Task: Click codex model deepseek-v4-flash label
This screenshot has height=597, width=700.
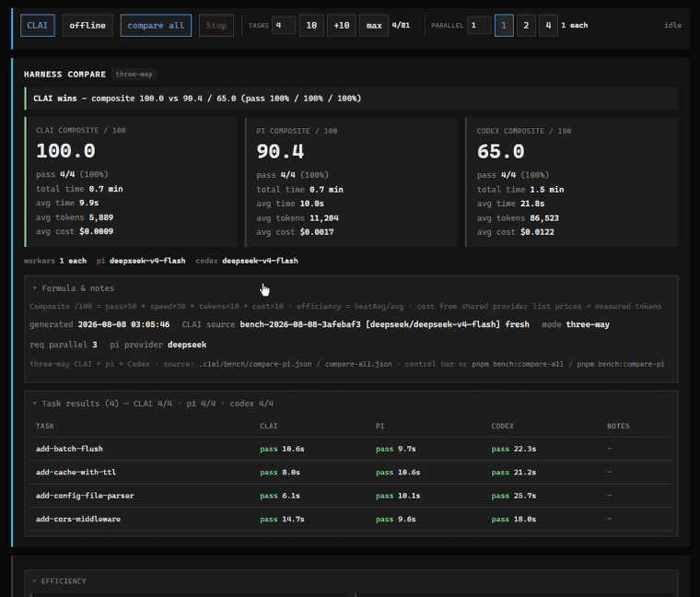Action: click(260, 261)
